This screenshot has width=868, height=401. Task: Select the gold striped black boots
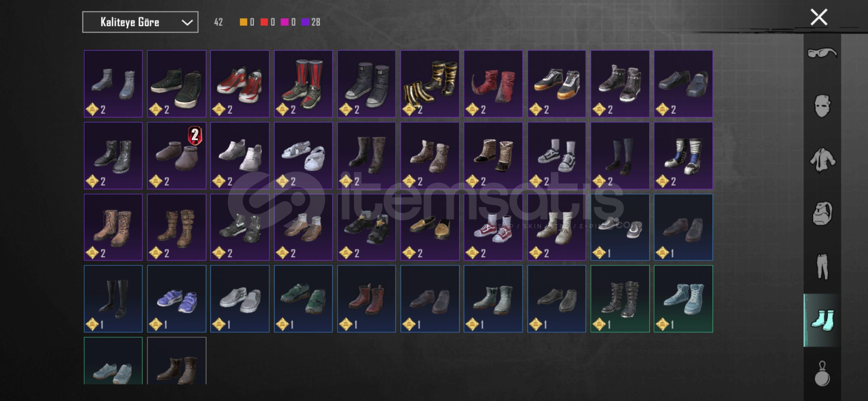(430, 84)
